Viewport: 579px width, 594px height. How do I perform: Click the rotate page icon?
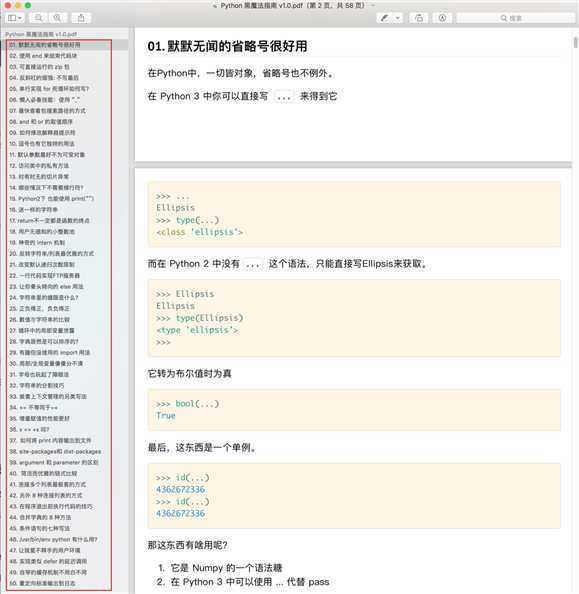[419, 18]
